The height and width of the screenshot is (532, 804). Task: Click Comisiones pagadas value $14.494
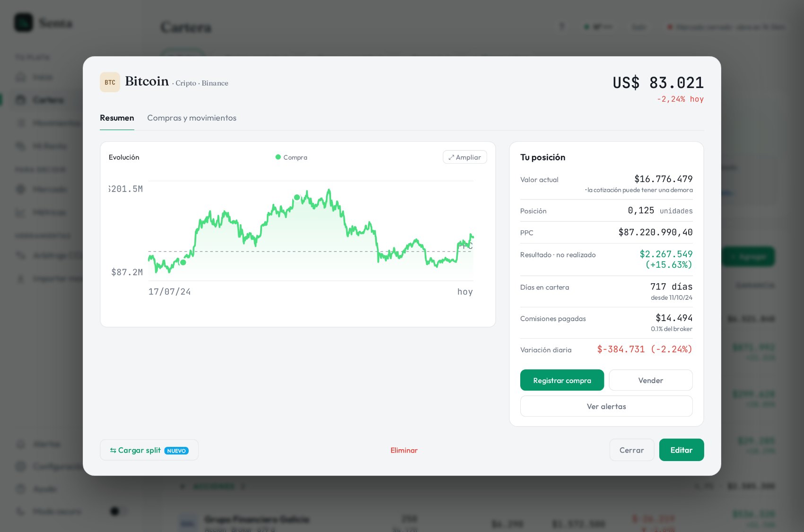pos(674,318)
